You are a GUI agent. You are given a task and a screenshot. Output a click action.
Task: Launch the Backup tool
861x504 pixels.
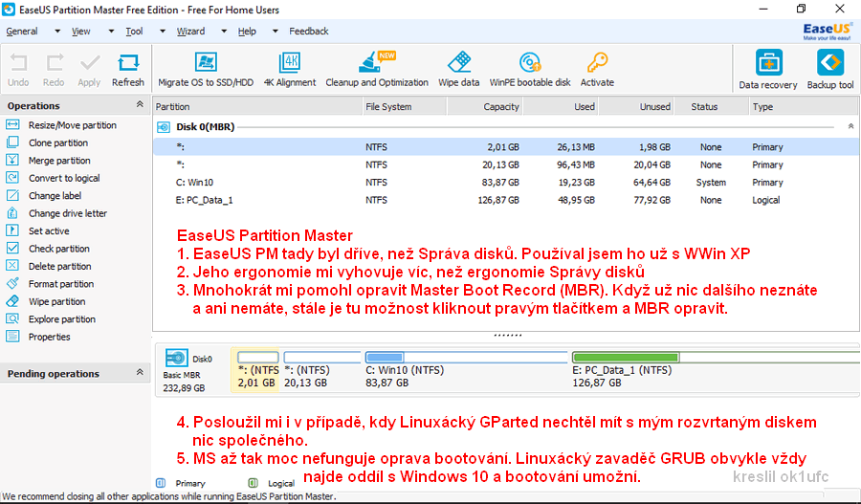click(x=829, y=65)
